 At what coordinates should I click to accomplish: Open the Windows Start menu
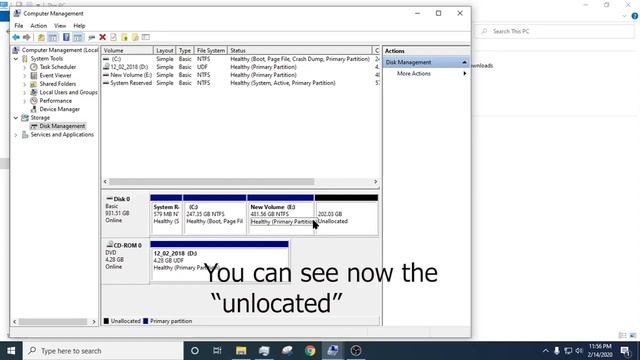click(11, 351)
